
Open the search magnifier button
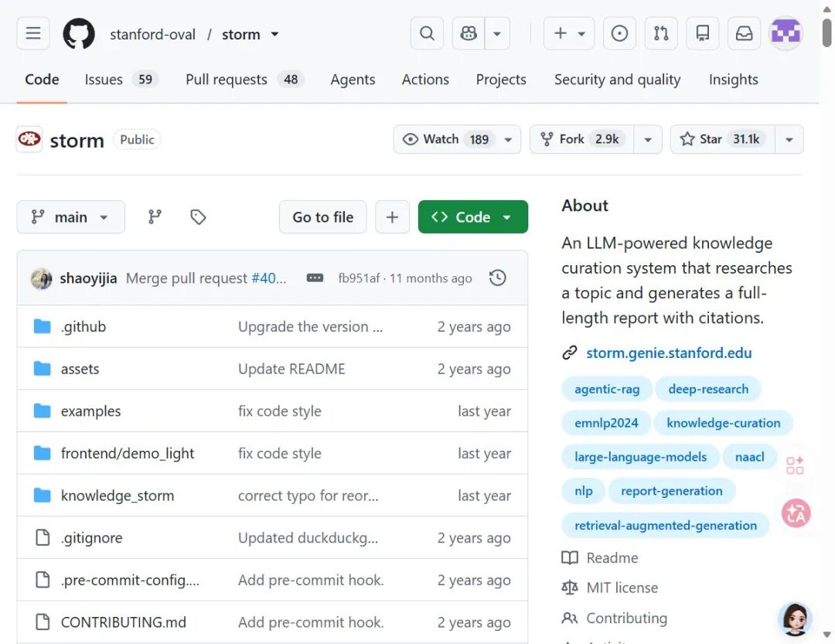point(427,33)
